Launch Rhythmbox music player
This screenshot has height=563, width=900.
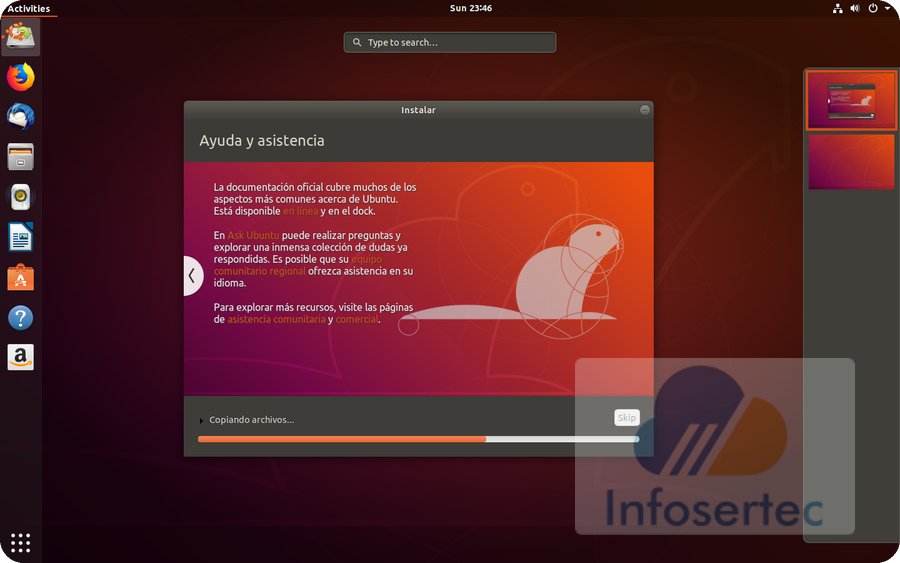(x=20, y=197)
